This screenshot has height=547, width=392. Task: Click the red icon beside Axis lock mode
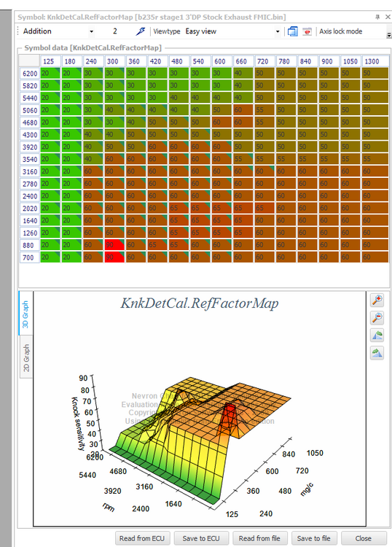pyautogui.click(x=307, y=31)
